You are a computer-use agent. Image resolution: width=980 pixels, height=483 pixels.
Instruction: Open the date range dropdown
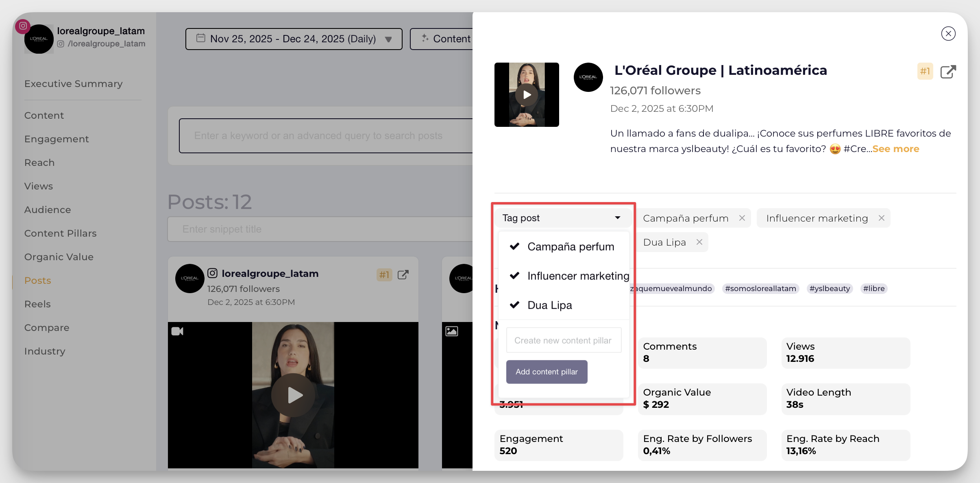tap(388, 39)
